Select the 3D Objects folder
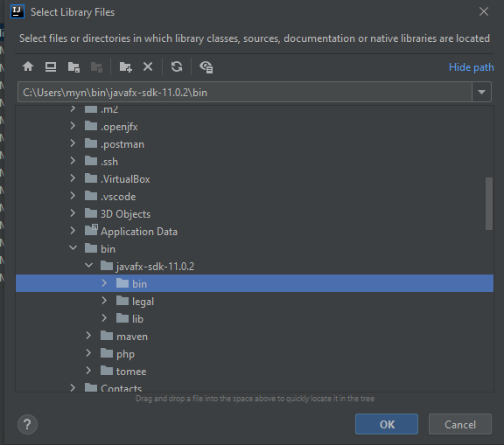Screen dimensions: 504x445 click(x=125, y=214)
